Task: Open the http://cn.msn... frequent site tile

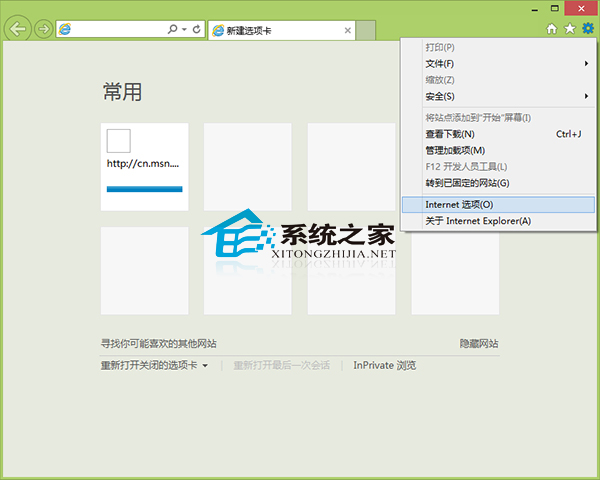Action: click(145, 167)
